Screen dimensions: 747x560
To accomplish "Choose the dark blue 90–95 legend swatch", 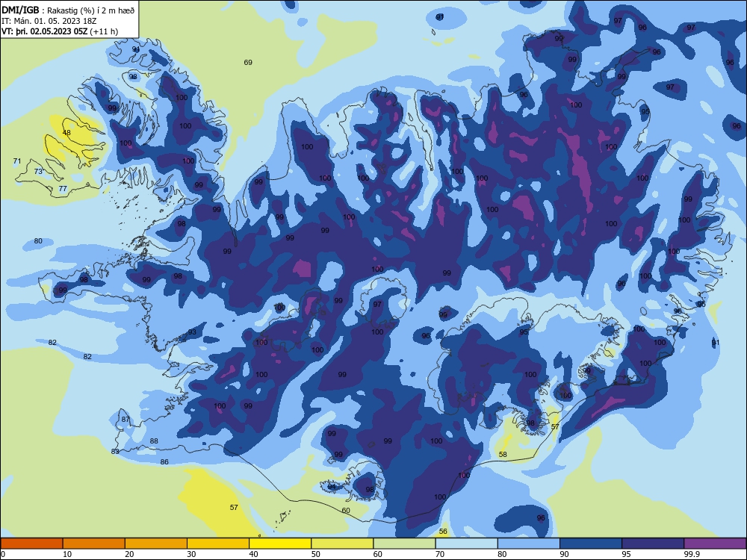I will coord(591,544).
